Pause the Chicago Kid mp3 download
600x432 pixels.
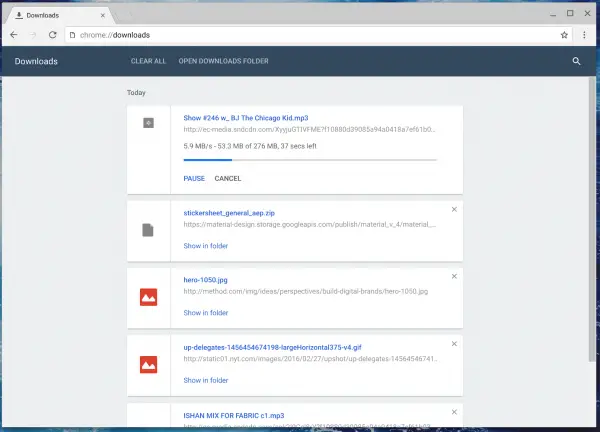(x=194, y=178)
